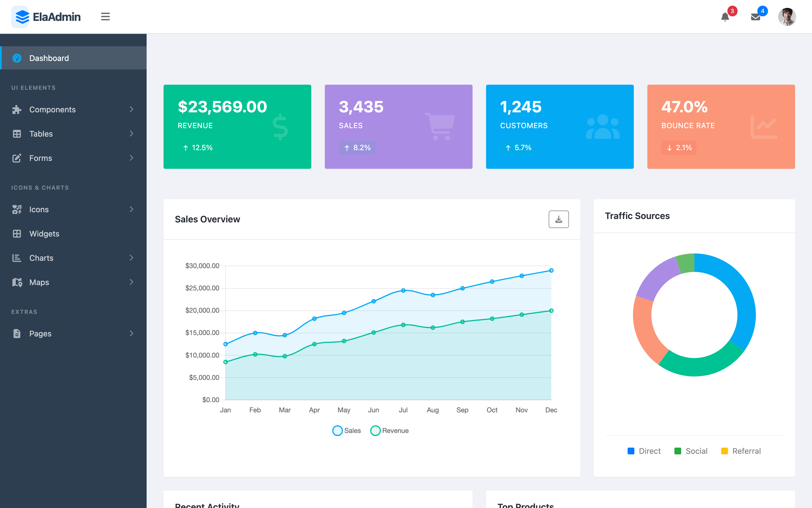Viewport: 812px width, 508px height.
Task: Click the ElaAdmin brand name link
Action: tap(57, 17)
